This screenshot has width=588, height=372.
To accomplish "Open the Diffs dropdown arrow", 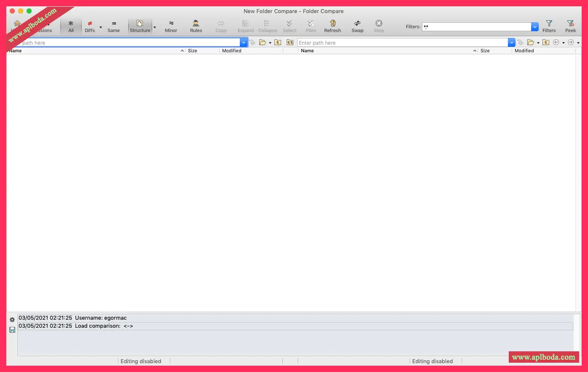I will pos(101,27).
